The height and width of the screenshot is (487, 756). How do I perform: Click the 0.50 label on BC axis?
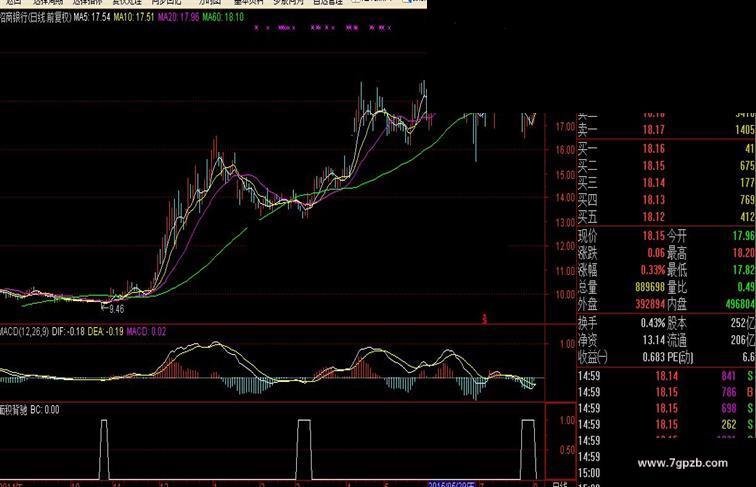click(x=567, y=450)
